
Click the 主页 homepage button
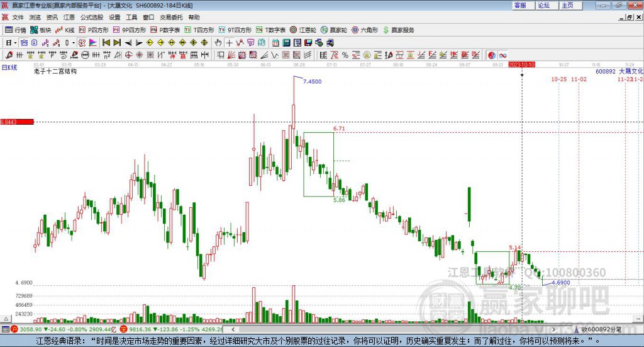[570, 5]
